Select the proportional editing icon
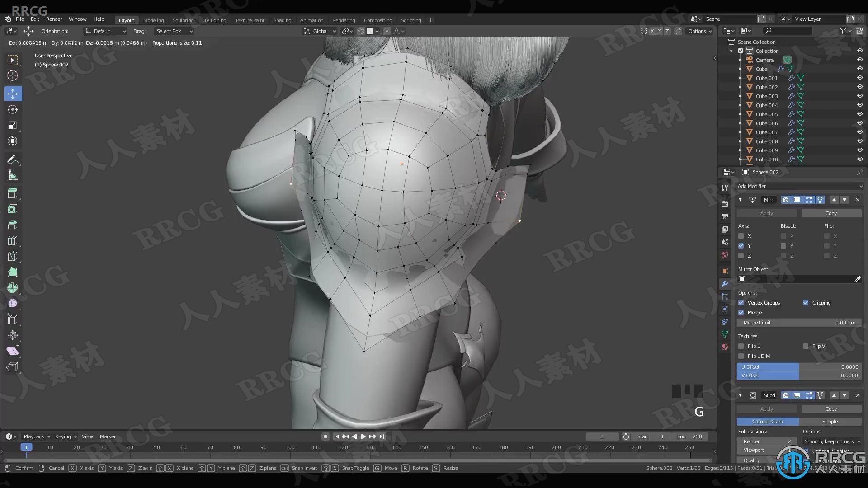The width and height of the screenshot is (868, 488). coord(388,30)
